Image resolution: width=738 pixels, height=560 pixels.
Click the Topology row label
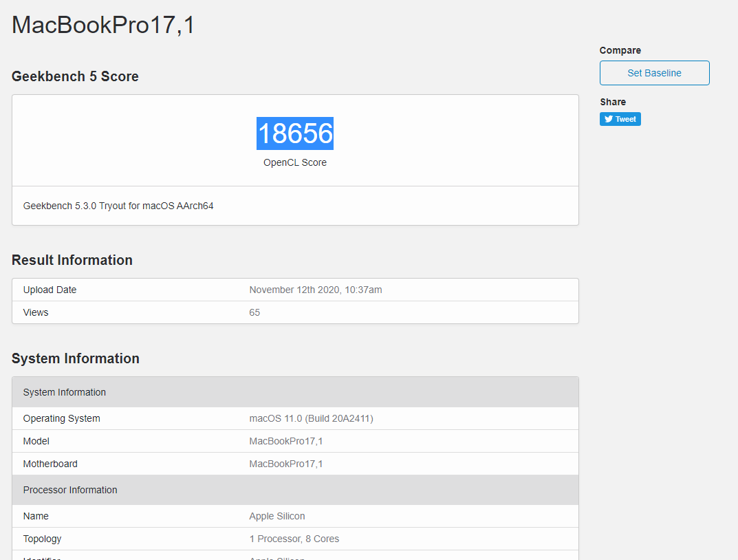click(x=43, y=539)
